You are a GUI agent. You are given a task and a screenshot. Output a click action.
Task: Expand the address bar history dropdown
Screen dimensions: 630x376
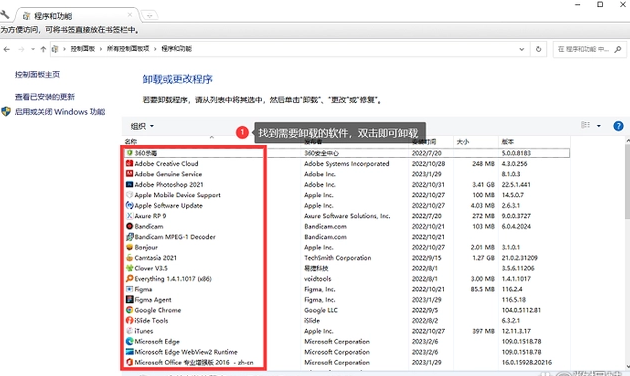pyautogui.click(x=522, y=49)
